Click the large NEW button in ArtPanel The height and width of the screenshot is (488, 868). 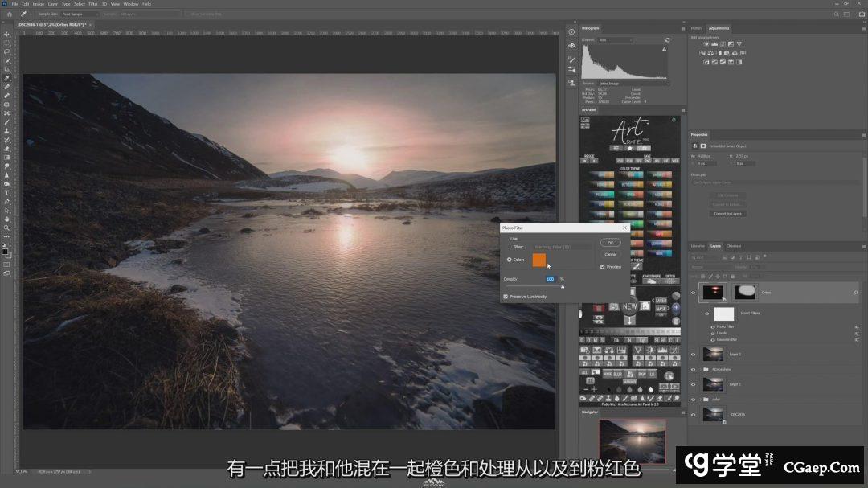[630, 306]
